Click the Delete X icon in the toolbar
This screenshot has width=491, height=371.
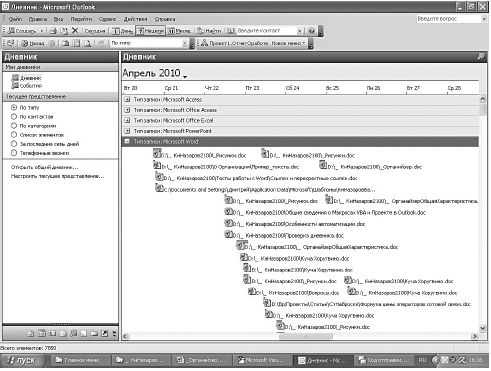point(75,31)
